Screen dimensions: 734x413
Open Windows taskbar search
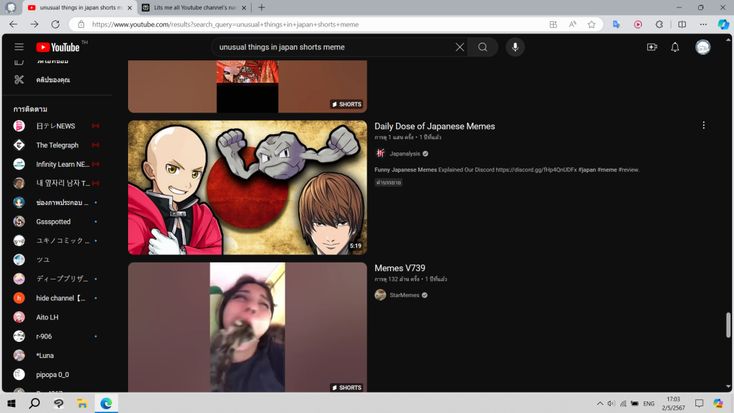click(35, 403)
